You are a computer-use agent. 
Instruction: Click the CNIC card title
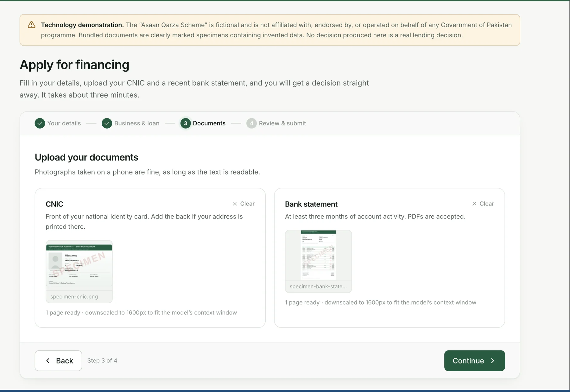point(54,204)
